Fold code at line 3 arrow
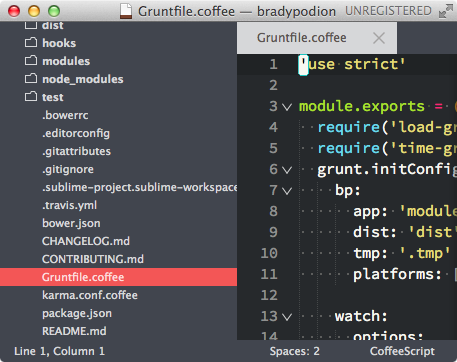Image resolution: width=457 pixels, height=362 pixels. pyautogui.click(x=287, y=107)
